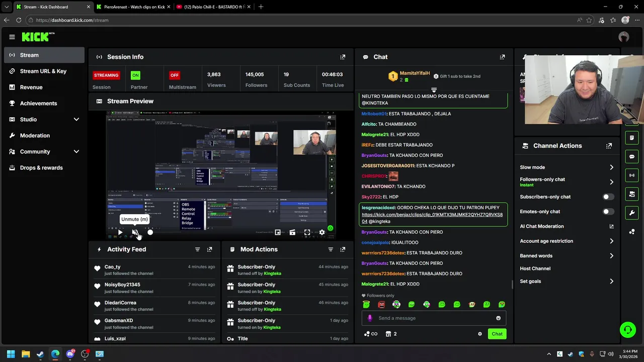Image resolution: width=644 pixels, height=362 pixels.
Task: Open the Revenue page
Action: pos(44,87)
